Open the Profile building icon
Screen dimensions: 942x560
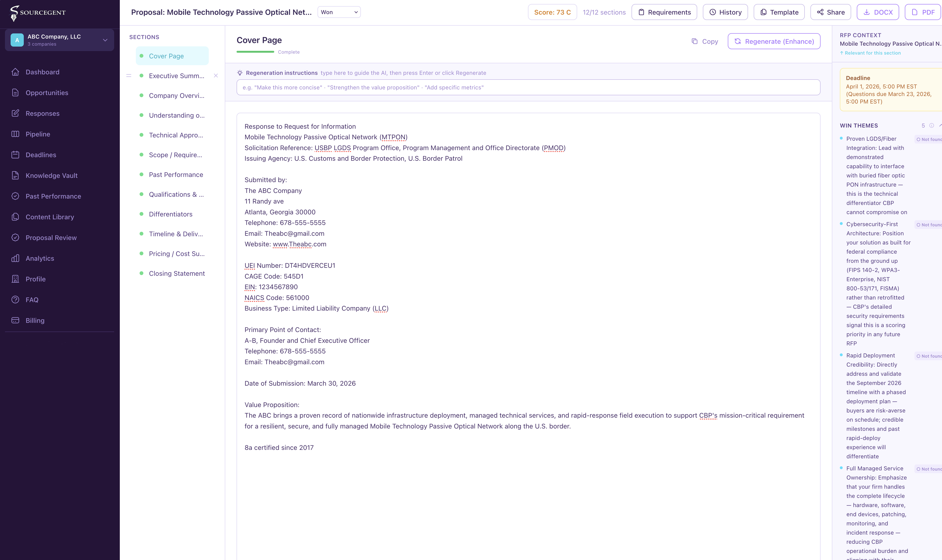pyautogui.click(x=15, y=279)
